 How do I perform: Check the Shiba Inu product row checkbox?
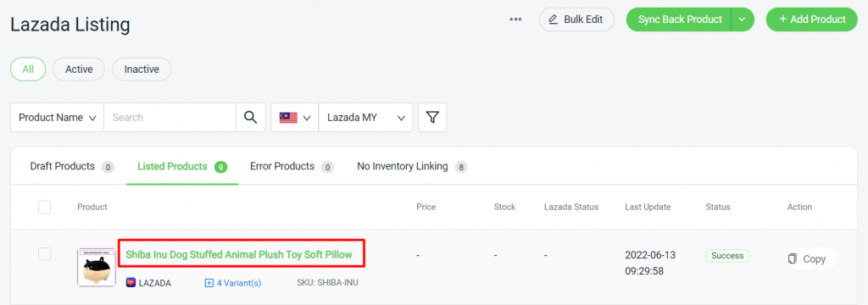[x=44, y=253]
